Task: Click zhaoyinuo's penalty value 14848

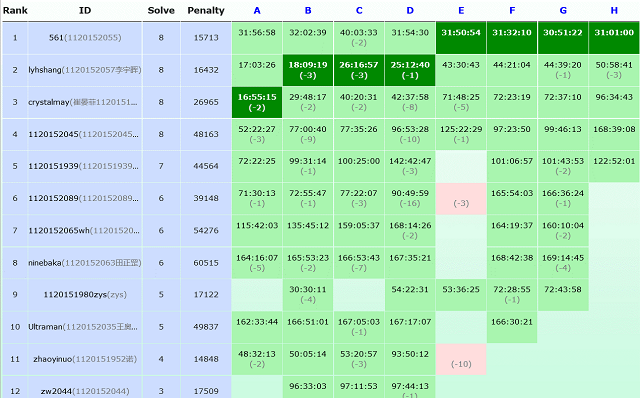Action: pos(206,359)
